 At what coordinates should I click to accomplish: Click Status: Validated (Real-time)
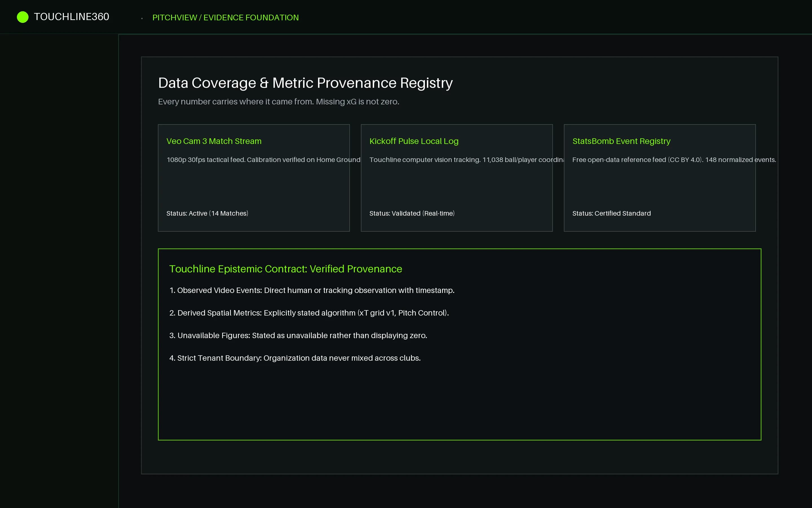412,213
